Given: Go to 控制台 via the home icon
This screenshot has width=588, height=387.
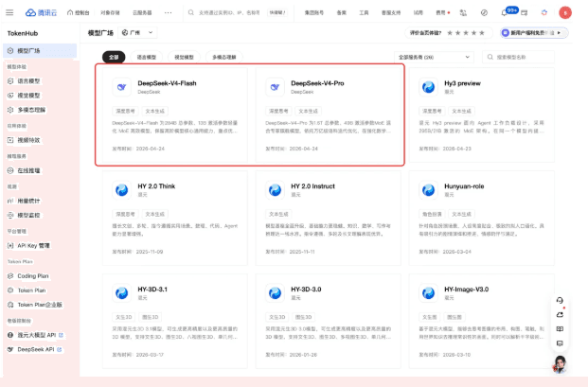Looking at the screenshot, I should point(78,12).
